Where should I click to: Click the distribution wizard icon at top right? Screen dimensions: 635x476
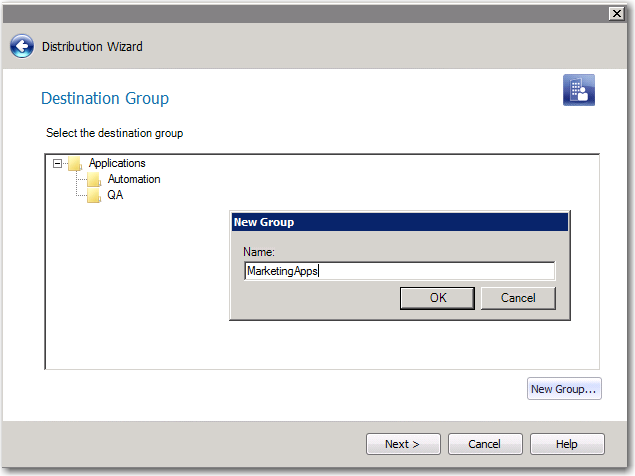(x=579, y=90)
